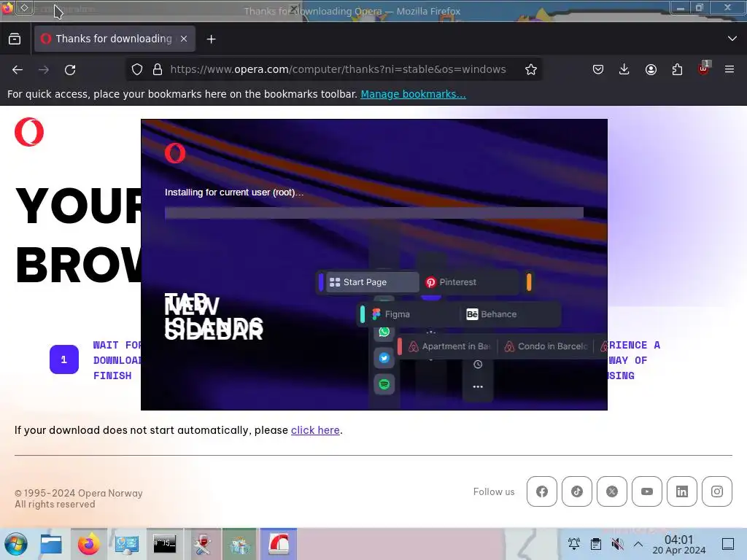Viewport: 747px width, 560px height.
Task: Open the file manager taskbar icon
Action: tap(50, 544)
